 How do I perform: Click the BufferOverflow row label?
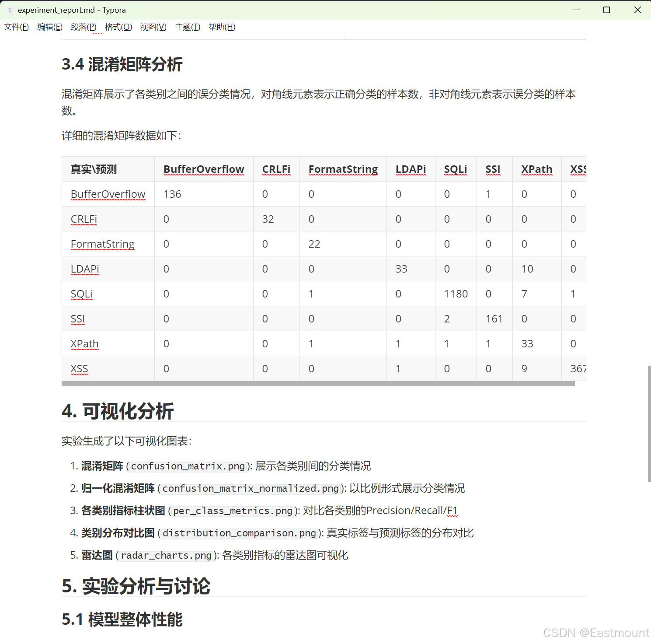(108, 194)
